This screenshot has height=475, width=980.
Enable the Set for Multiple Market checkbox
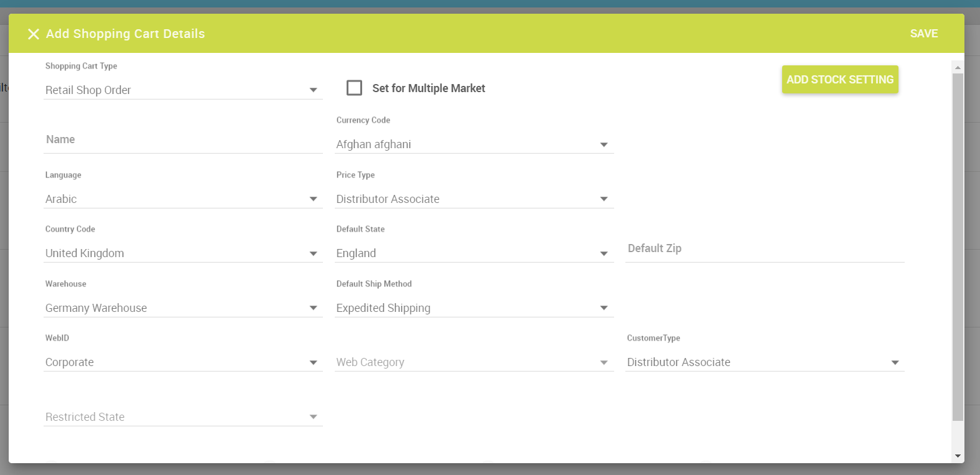[354, 88]
